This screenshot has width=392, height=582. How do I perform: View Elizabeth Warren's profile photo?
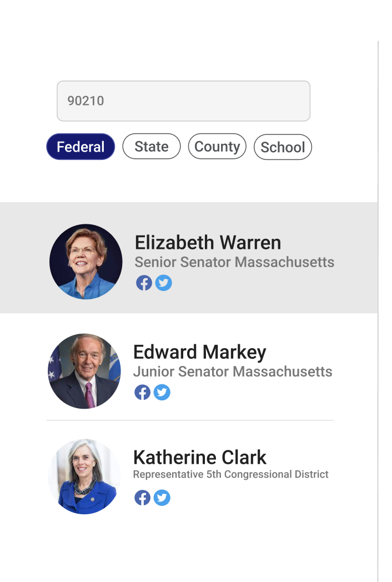[86, 262]
